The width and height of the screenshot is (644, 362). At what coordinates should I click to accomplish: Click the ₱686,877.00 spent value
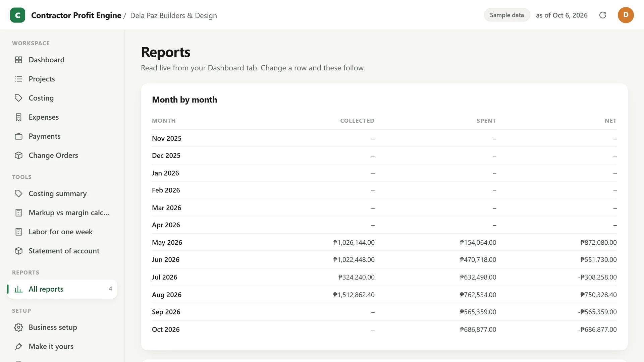(x=478, y=329)
